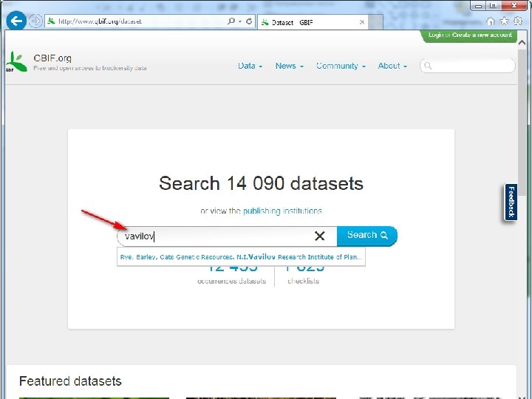Expand the About menu
The height and width of the screenshot is (399, 532).
click(392, 66)
